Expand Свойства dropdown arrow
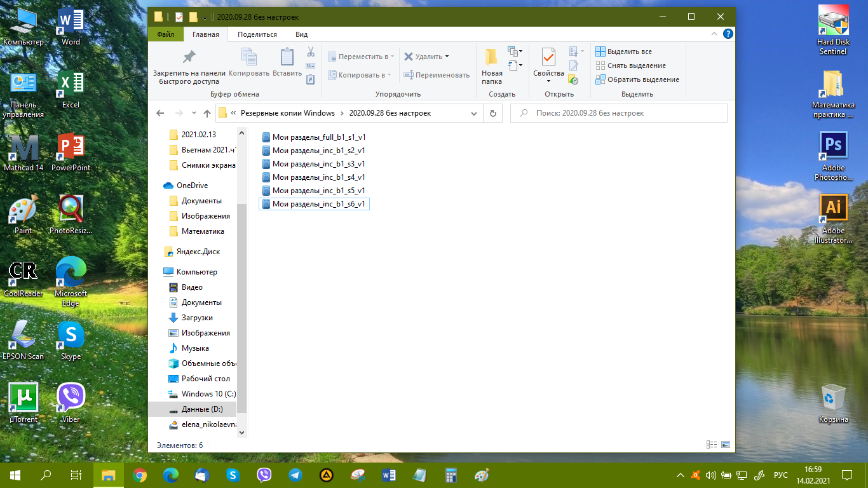The height and width of the screenshot is (488, 868). pyautogui.click(x=548, y=81)
